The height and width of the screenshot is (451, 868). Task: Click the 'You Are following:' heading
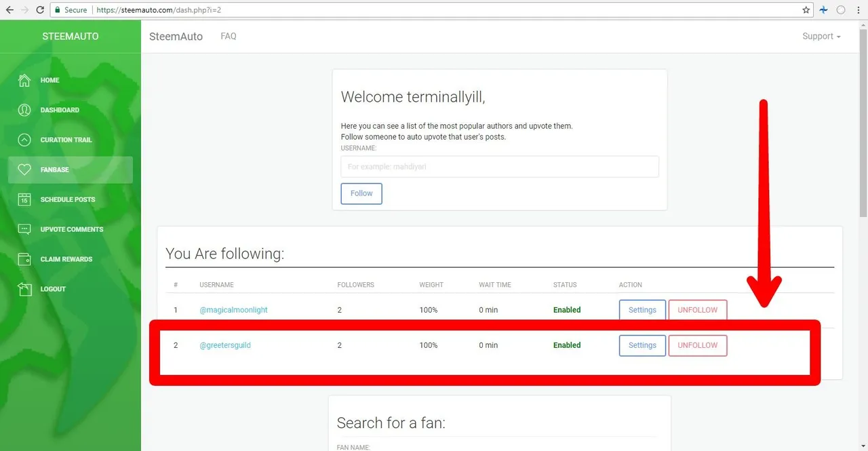[224, 254]
